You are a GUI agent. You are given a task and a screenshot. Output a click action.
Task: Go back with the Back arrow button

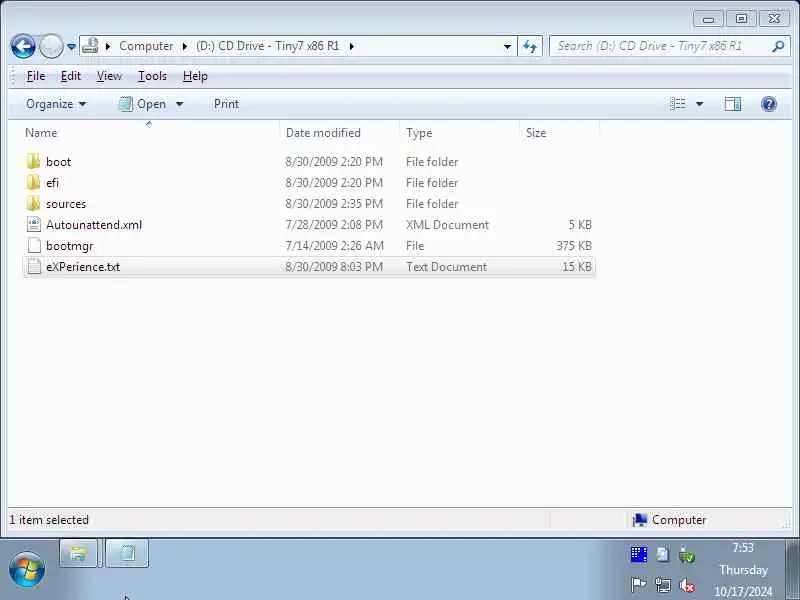coord(23,46)
